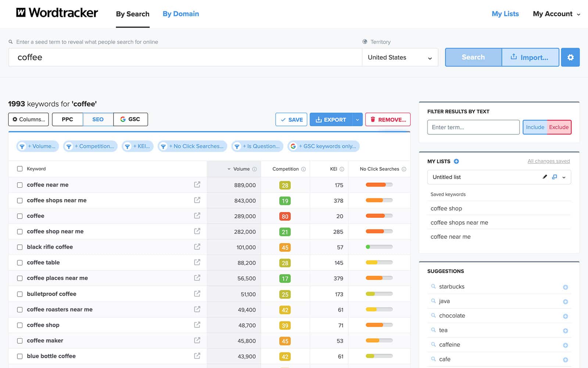This screenshot has width=588, height=368.
Task: Click the SAVE button
Action: click(291, 119)
